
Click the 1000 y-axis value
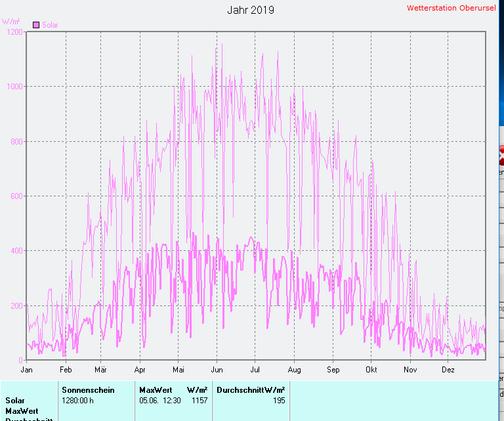(15, 87)
